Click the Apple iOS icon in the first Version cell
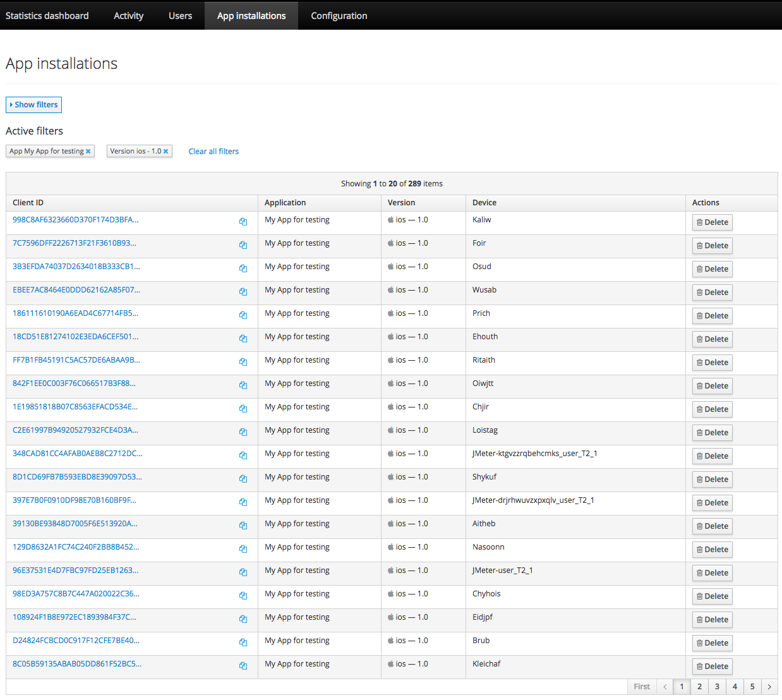Screen dimensions: 782x700 point(391,219)
